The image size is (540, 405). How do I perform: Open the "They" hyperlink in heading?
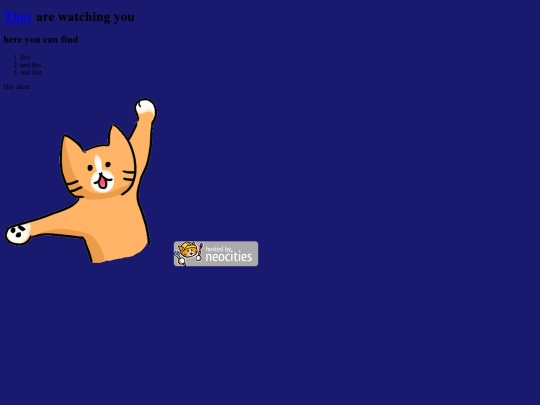click(18, 17)
